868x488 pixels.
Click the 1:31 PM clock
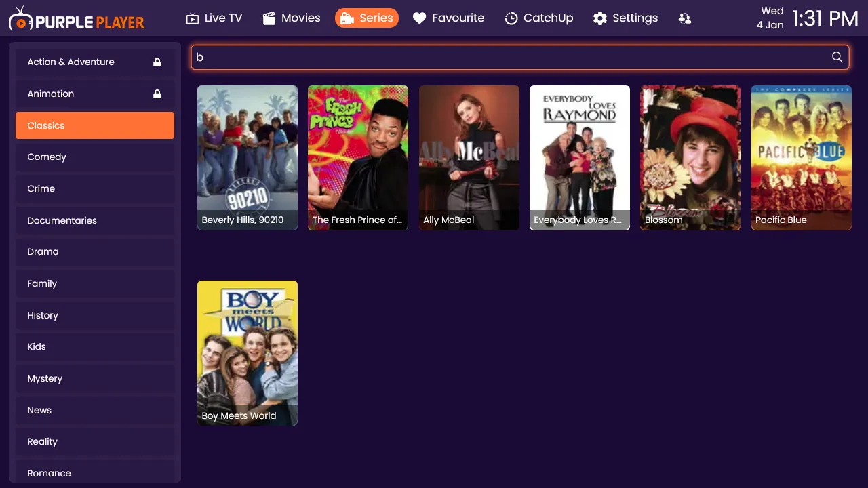[x=825, y=18]
